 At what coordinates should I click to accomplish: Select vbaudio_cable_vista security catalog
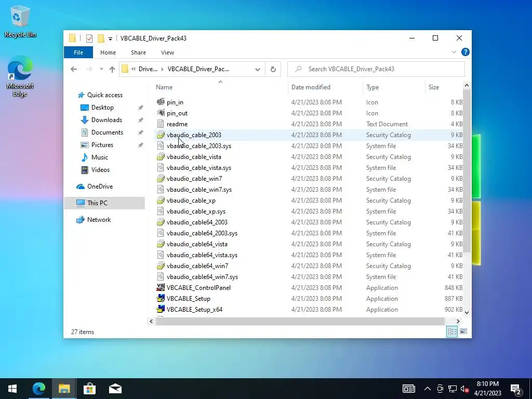[x=194, y=157]
